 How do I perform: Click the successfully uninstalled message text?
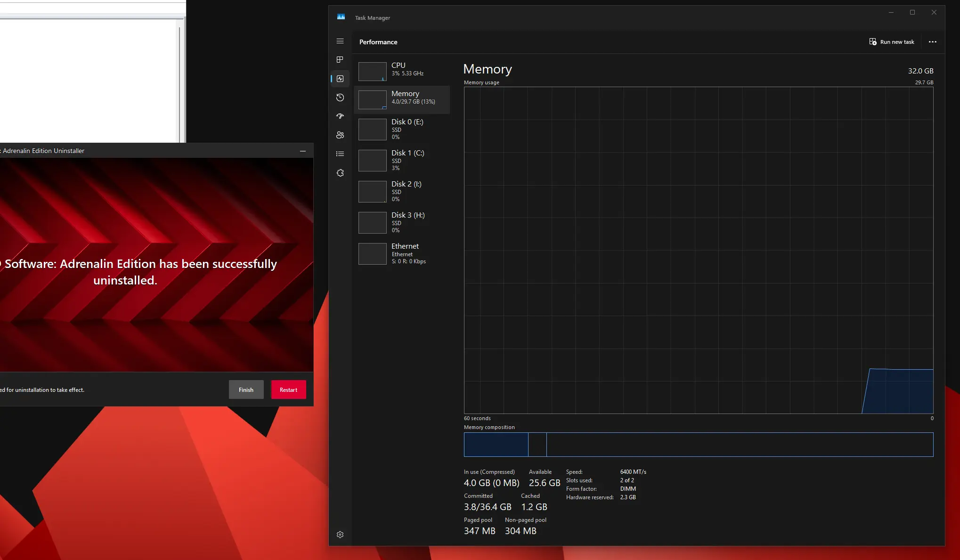pos(138,272)
